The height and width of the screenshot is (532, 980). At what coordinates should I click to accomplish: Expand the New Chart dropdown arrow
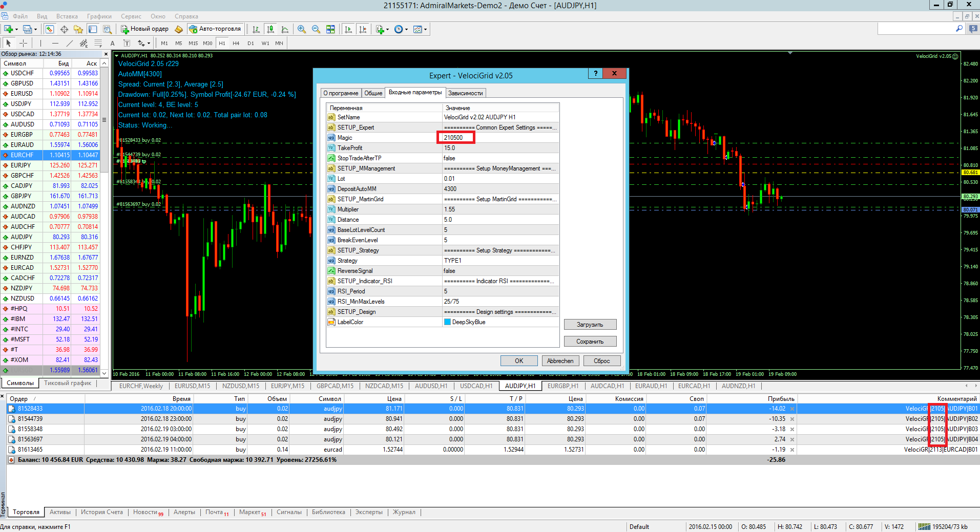point(16,29)
